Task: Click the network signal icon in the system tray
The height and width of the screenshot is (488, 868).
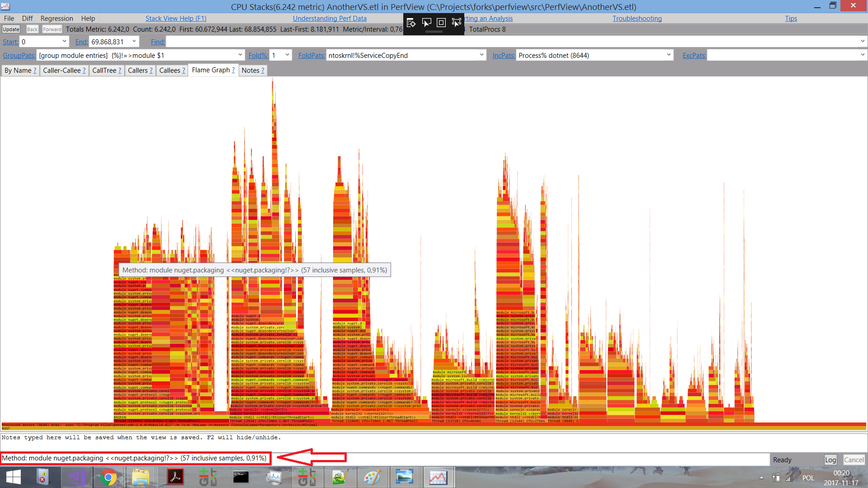Action: pos(789,478)
